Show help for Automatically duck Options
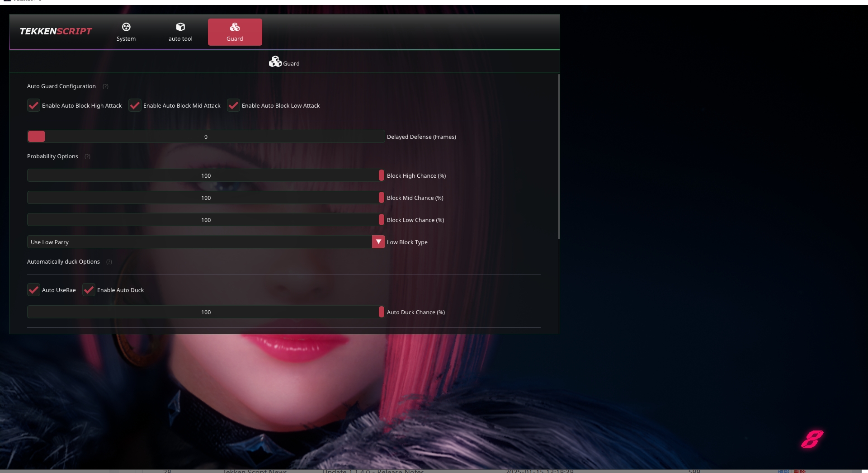 coord(109,262)
